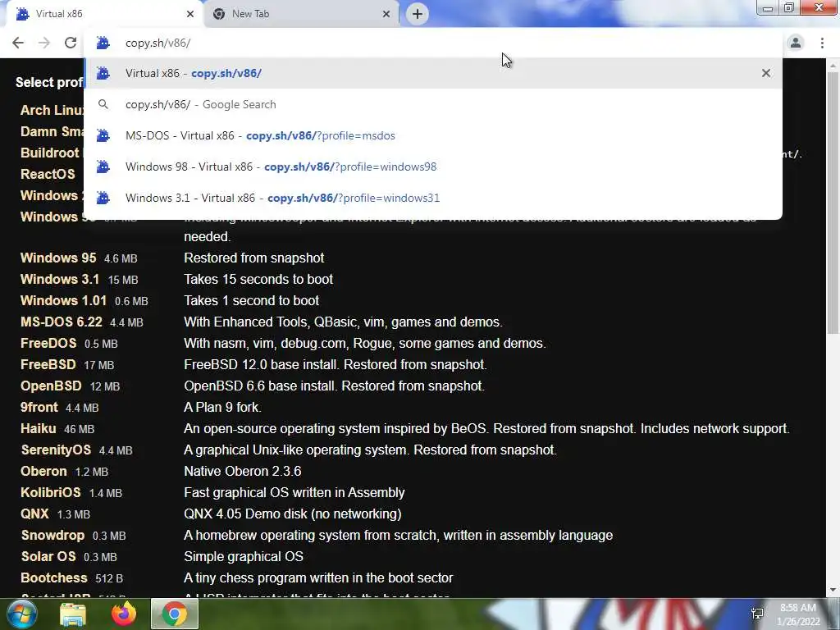The width and height of the screenshot is (840, 630).
Task: Click 'FreeBSD 12.0 base install' description
Action: [x=336, y=365]
